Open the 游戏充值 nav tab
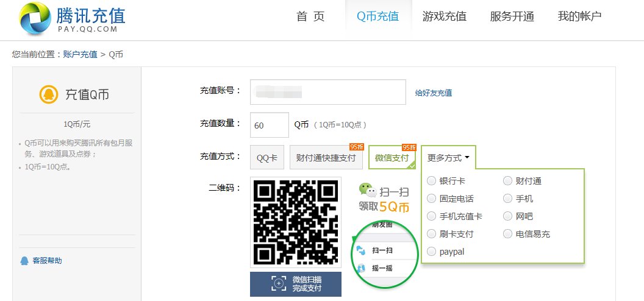This screenshot has width=644, height=301. [445, 16]
